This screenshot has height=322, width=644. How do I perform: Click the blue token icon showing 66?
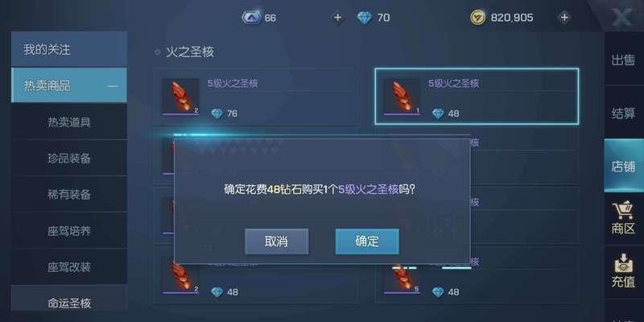[251, 18]
